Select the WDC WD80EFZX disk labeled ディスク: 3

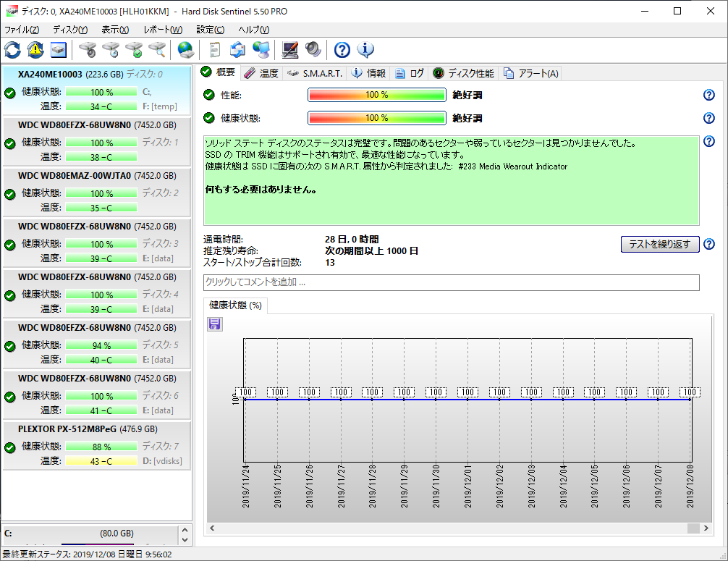pos(97,242)
